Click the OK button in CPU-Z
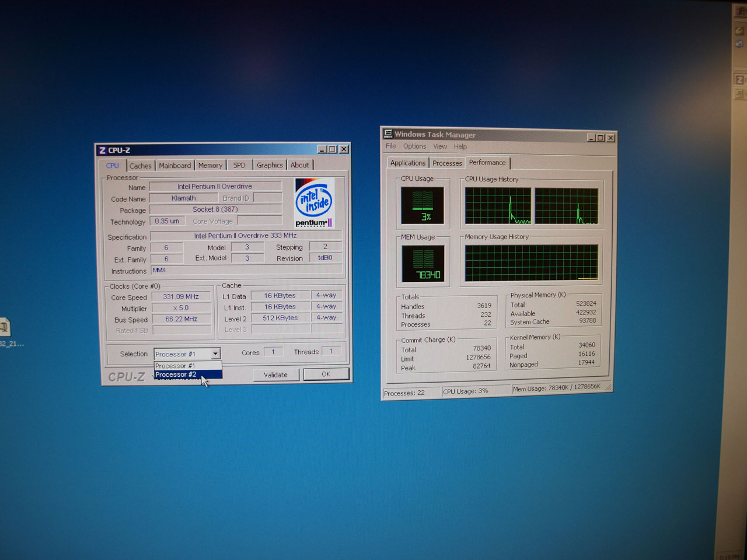The height and width of the screenshot is (560, 747). click(x=326, y=374)
